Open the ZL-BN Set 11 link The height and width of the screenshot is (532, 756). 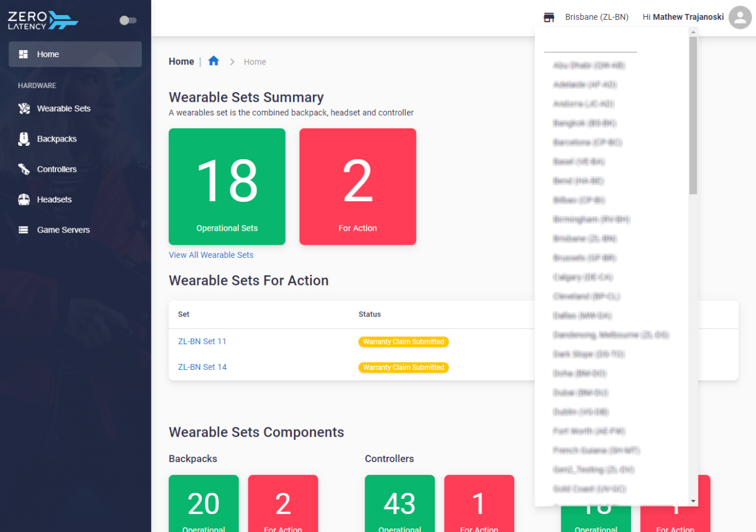pyautogui.click(x=202, y=341)
